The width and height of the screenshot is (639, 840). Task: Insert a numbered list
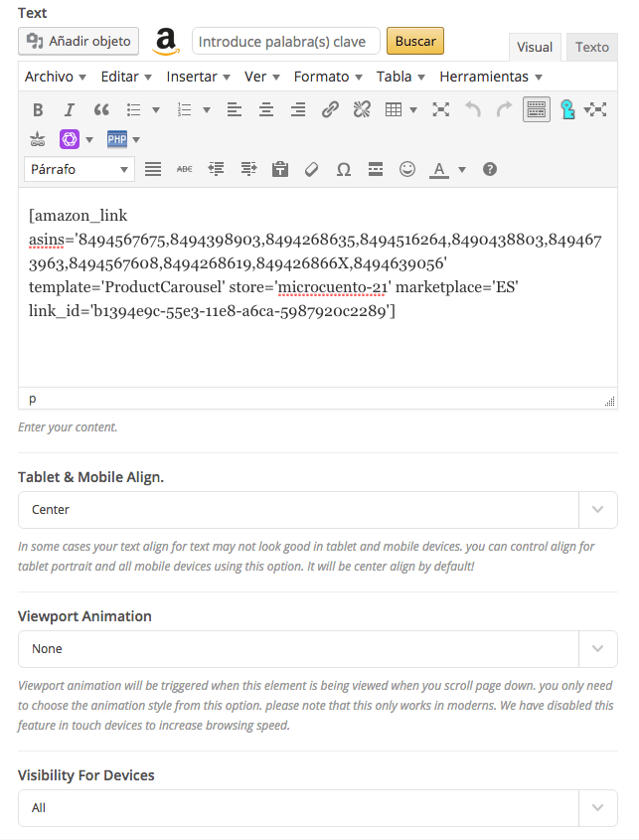[184, 109]
